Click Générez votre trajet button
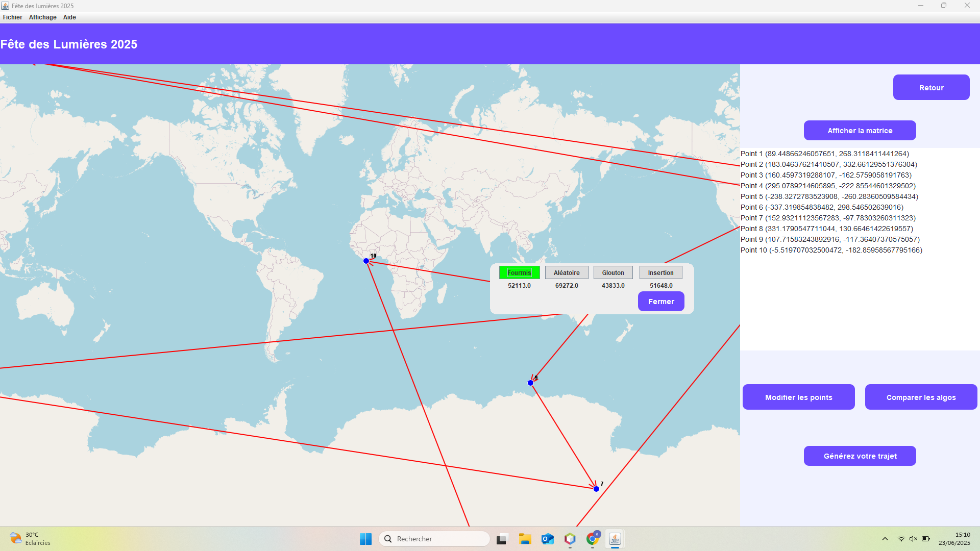The width and height of the screenshot is (980, 551). [x=860, y=456]
